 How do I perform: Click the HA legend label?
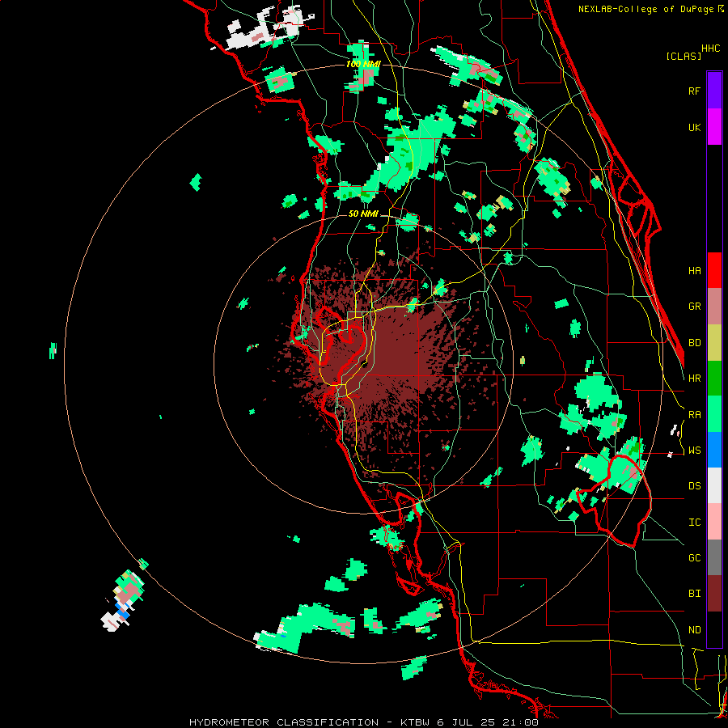point(695,271)
